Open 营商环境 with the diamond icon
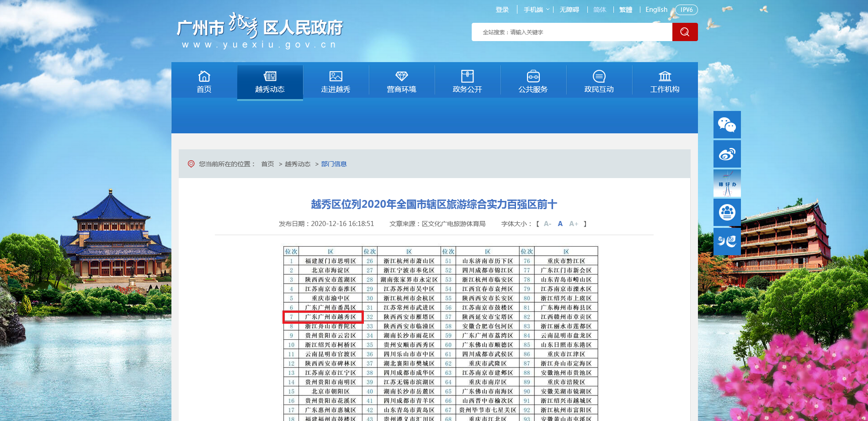 pos(401,82)
